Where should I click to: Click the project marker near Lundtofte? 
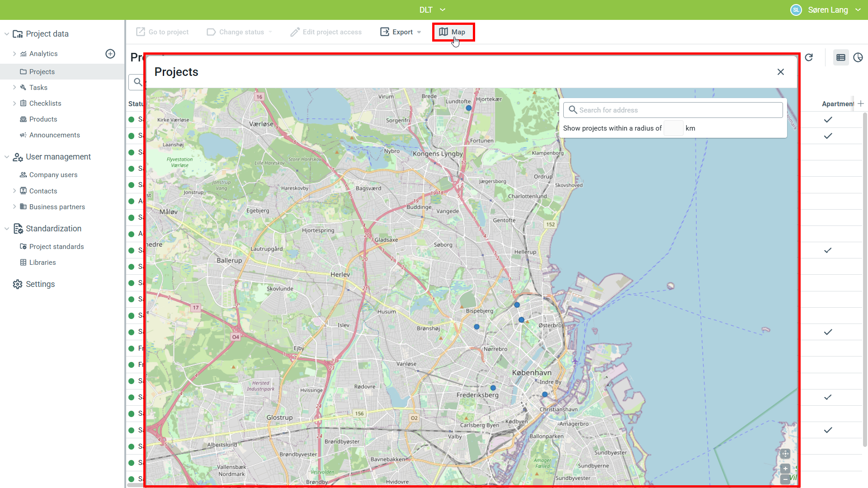pos(468,108)
